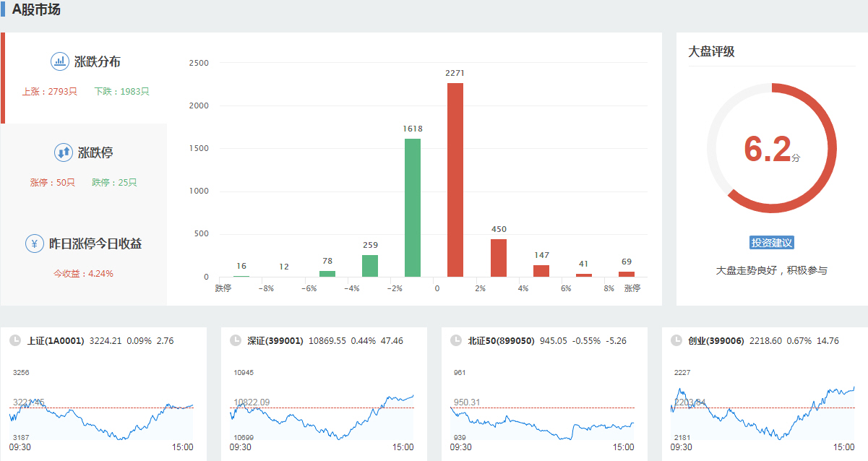
Task: Click the red bar labeled 450
Action: [499, 258]
